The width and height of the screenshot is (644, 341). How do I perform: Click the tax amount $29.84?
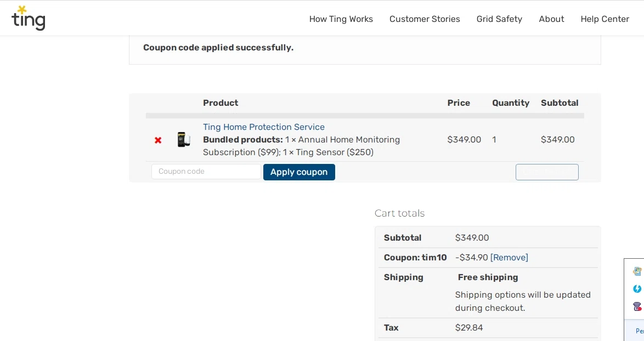(469, 327)
